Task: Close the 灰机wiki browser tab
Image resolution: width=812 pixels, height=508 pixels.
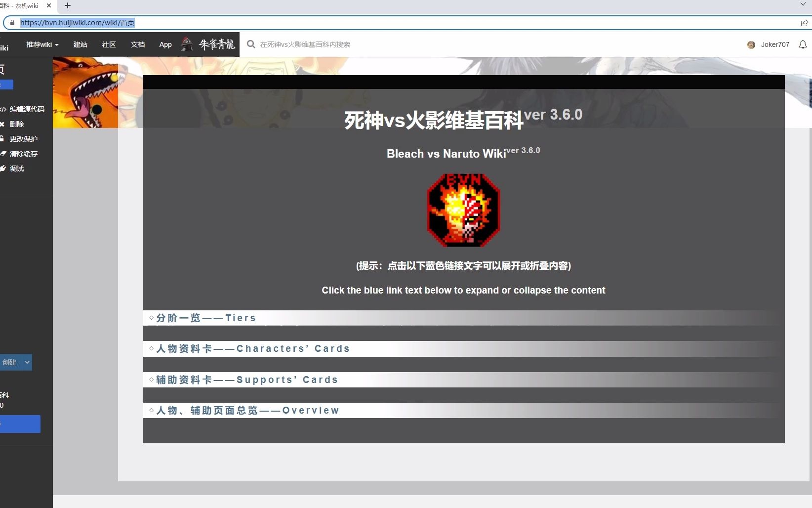Action: click(49, 5)
